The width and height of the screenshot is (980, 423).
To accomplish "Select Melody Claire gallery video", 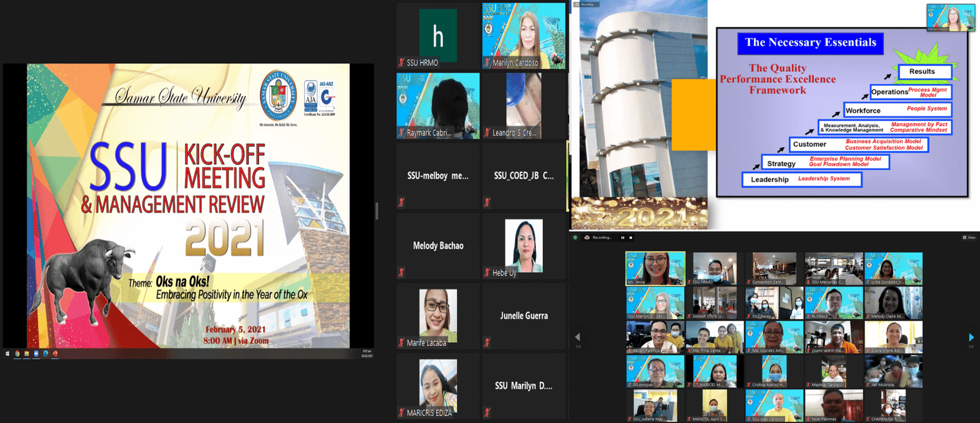I will click(x=894, y=302).
